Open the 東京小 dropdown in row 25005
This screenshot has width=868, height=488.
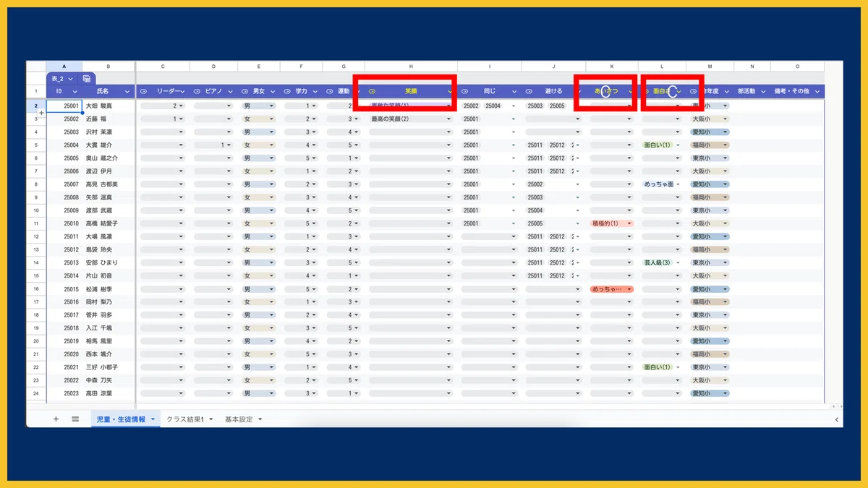(x=710, y=158)
